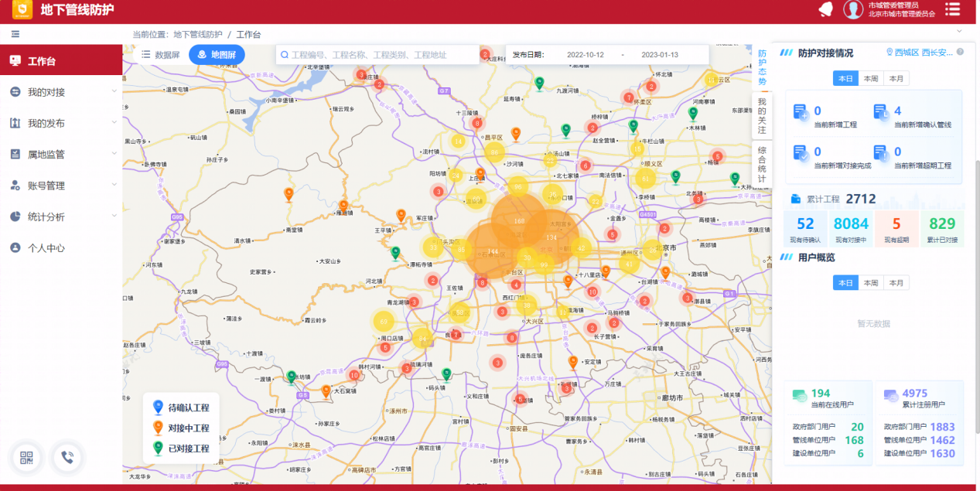The width and height of the screenshot is (980, 491).
Task: Select 本周 in 防护对接情况 panel
Action: click(x=871, y=78)
